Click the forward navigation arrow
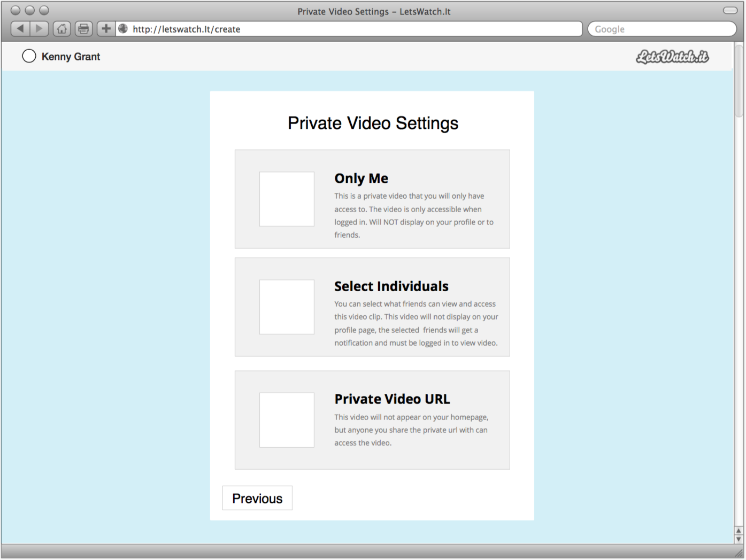Image resolution: width=746 pixels, height=560 pixels. click(x=39, y=28)
